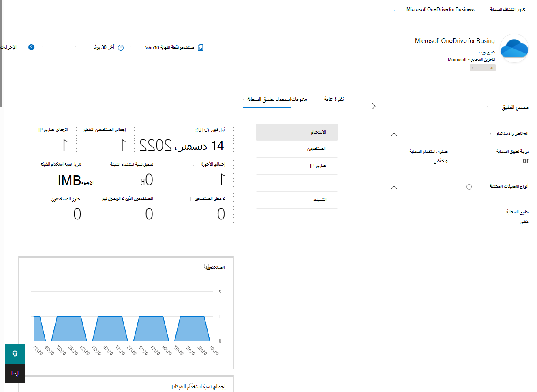Click the منشور status text
The image size is (537, 392).
click(x=524, y=222)
